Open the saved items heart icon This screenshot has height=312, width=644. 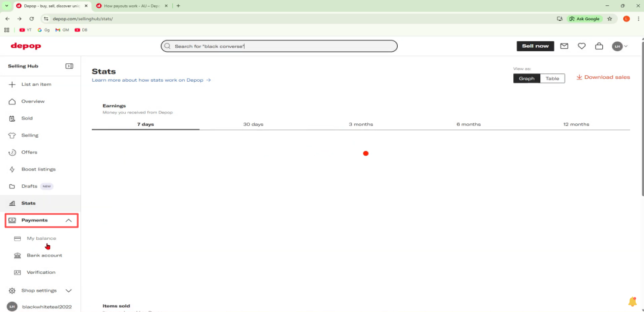coord(581,46)
